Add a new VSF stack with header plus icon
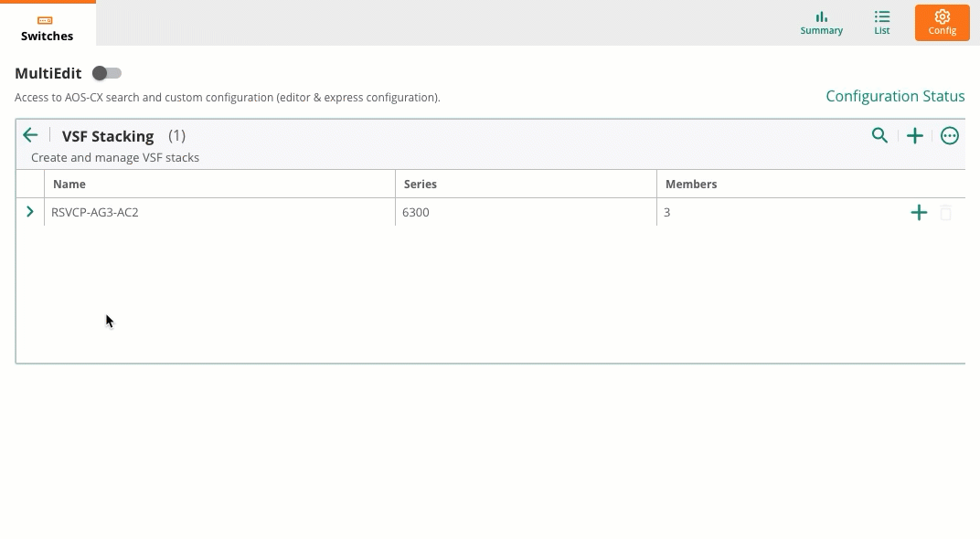The image size is (980, 539). click(x=914, y=135)
